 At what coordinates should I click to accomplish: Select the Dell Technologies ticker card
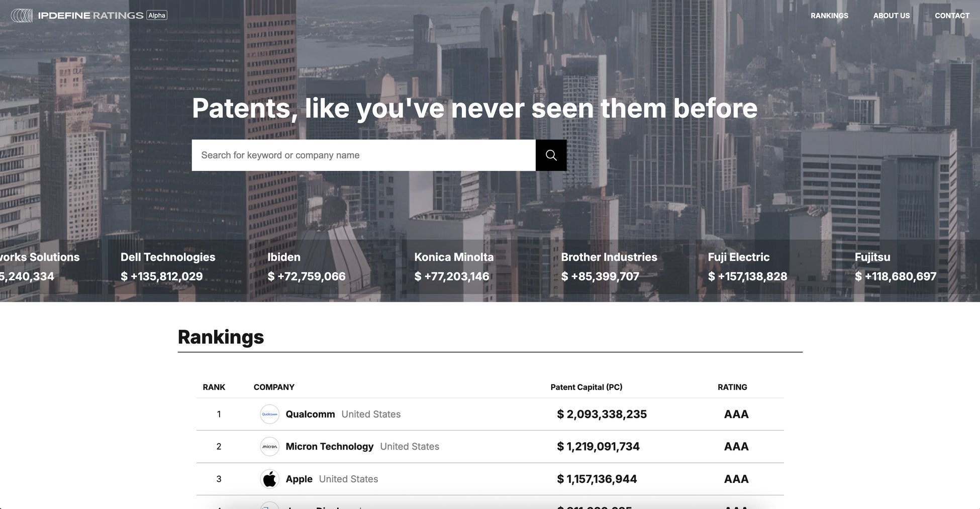click(167, 267)
